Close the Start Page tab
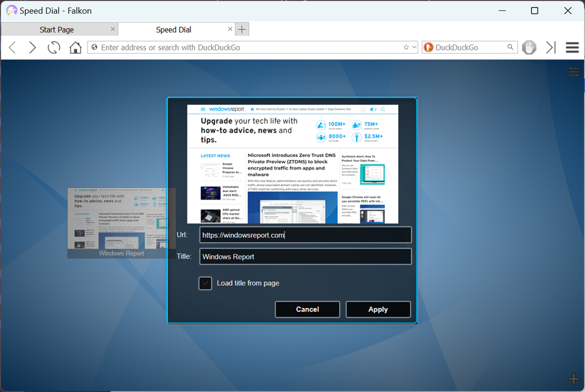585x392 pixels. [x=113, y=29]
